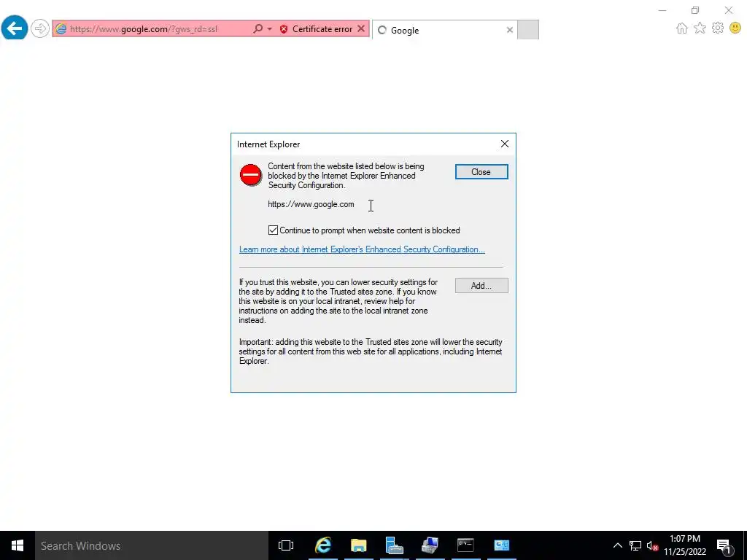Click the red blocked-content stop icon
Viewport: 747px width, 560px height.
(x=251, y=175)
